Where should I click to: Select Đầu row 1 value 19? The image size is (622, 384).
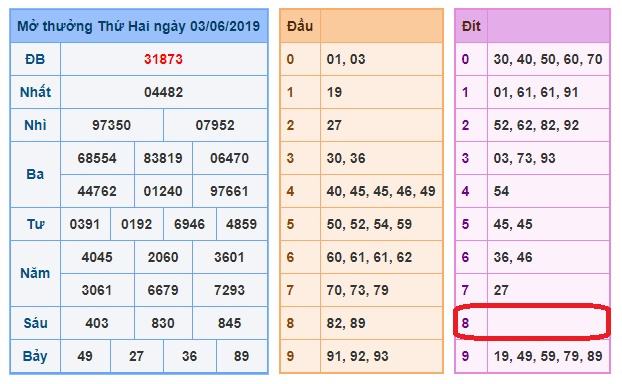tap(334, 92)
